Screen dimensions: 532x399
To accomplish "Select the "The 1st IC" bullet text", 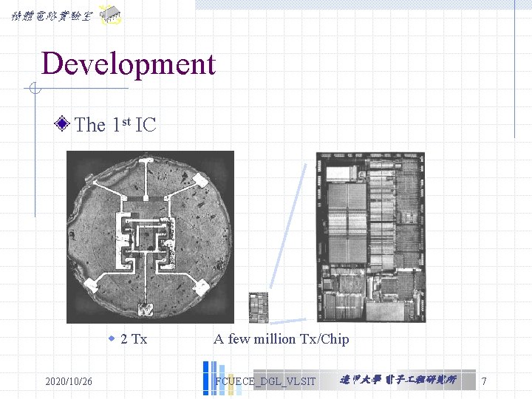I will click(115, 125).
